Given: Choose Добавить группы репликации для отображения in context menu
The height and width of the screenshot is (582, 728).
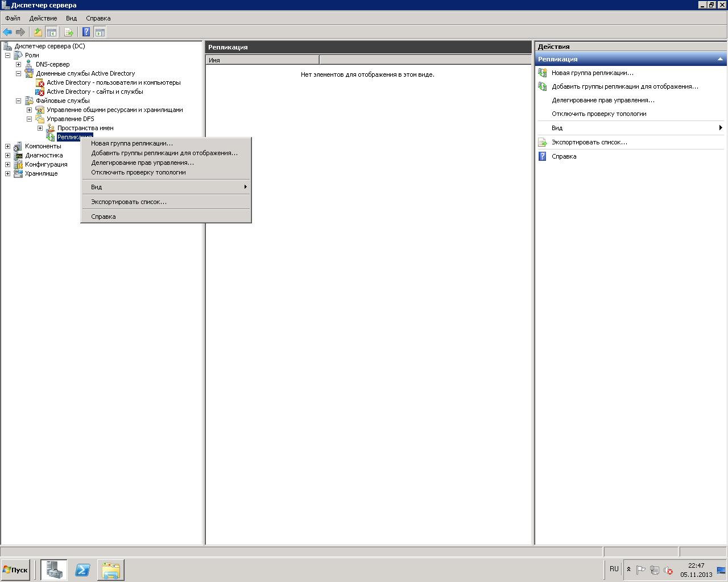Looking at the screenshot, I should click(x=166, y=153).
